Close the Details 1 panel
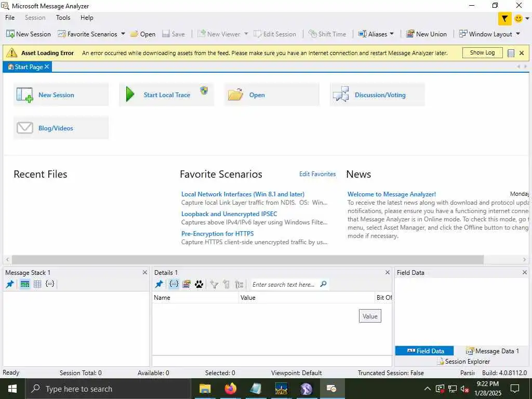The width and height of the screenshot is (532, 399). (x=388, y=272)
